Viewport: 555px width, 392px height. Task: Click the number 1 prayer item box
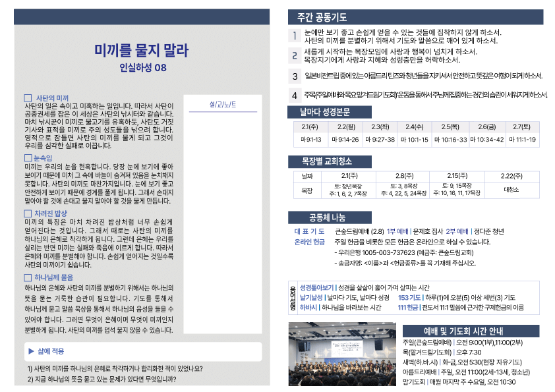pyautogui.click(x=295, y=36)
